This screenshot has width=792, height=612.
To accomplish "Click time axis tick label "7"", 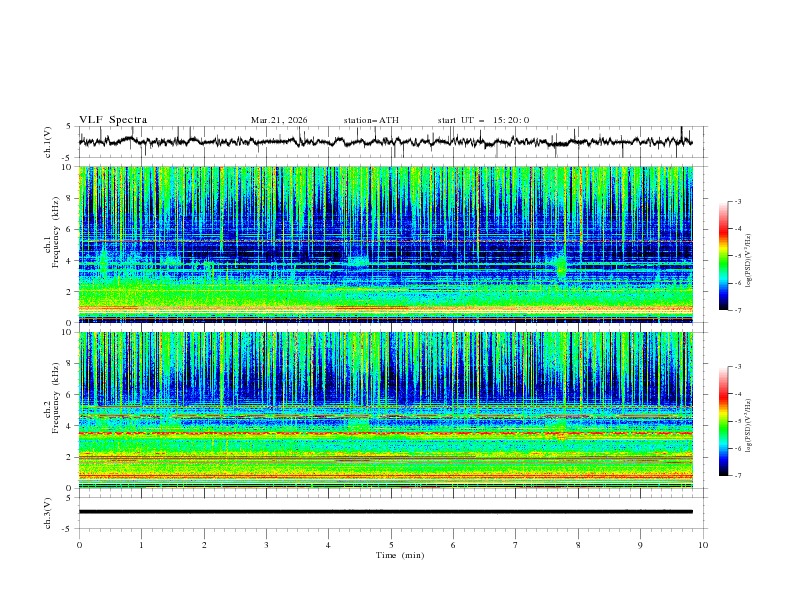I will (x=516, y=545).
